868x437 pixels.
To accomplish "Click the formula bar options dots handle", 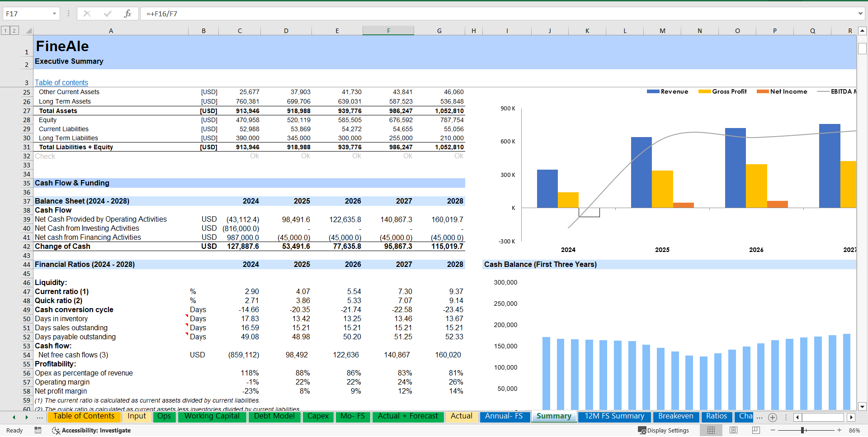I will (68, 14).
